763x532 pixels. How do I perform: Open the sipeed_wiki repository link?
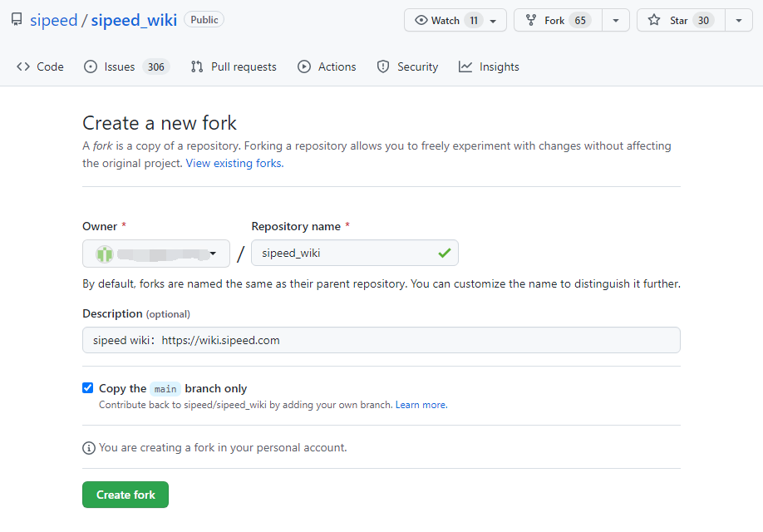point(134,20)
